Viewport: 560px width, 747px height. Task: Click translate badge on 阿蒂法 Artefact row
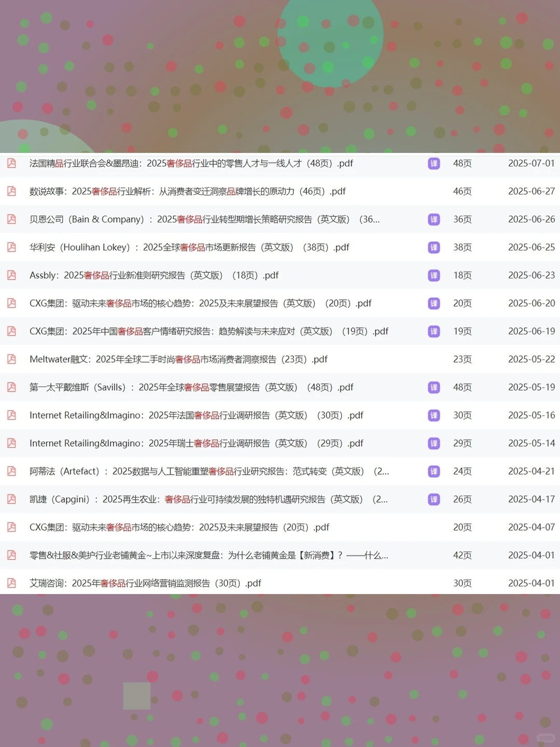coord(434,472)
